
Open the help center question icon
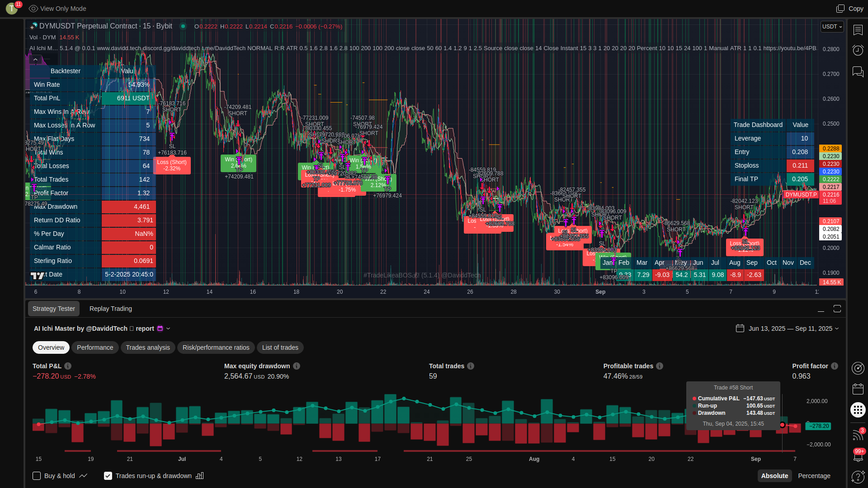(x=857, y=477)
